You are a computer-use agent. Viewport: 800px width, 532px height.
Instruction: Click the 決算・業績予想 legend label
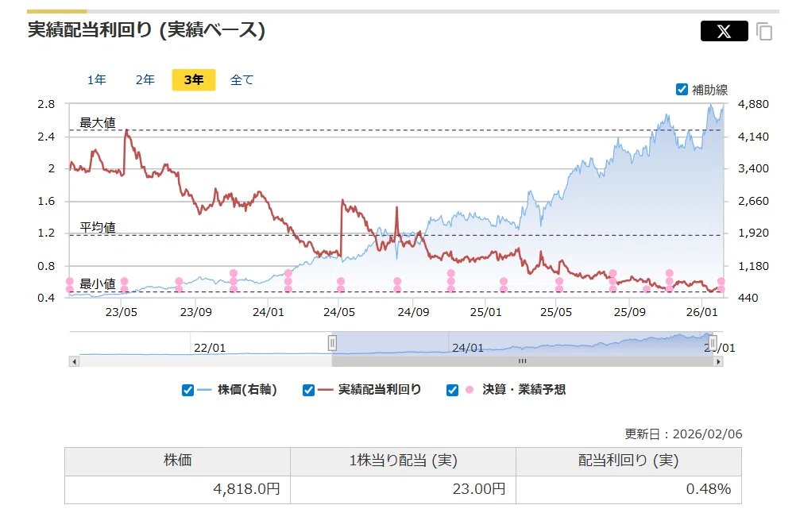tap(524, 390)
